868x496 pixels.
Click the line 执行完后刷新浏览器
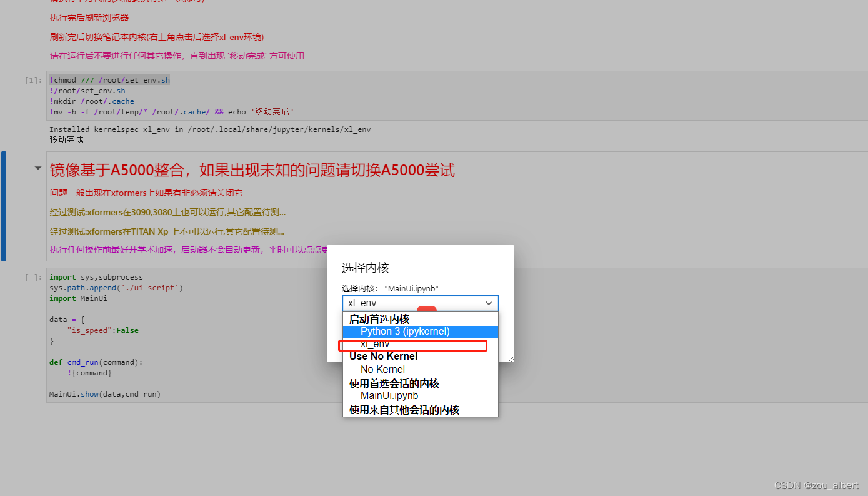tap(89, 18)
